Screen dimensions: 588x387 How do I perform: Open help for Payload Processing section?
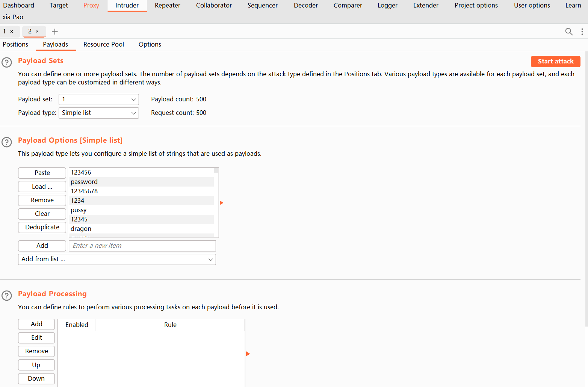(7, 295)
